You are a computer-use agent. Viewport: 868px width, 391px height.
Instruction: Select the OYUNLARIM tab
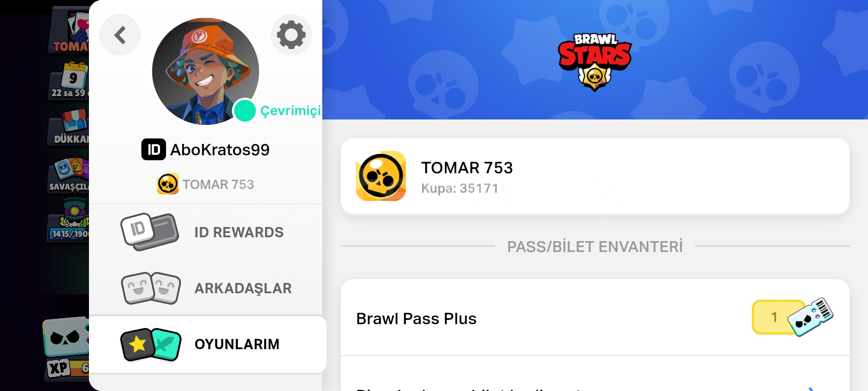[208, 344]
